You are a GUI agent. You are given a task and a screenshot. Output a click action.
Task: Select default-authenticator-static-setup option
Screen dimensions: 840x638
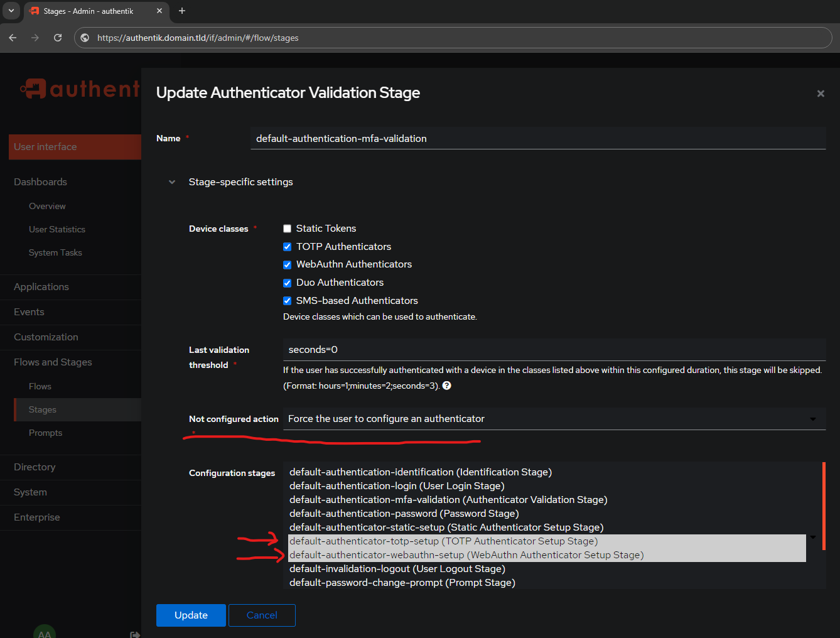click(547, 527)
